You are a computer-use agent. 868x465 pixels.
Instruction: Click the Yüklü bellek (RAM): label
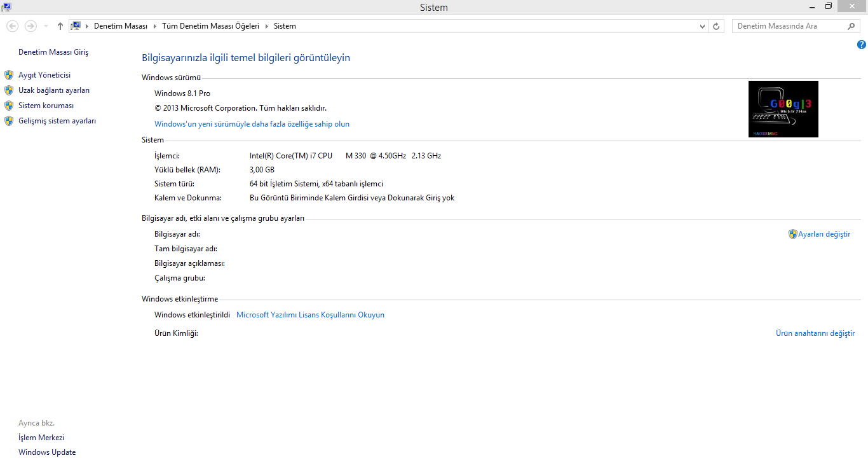click(x=187, y=170)
